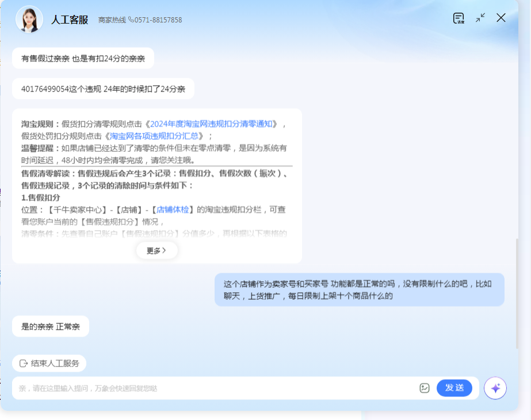Click the image upload icon in the input bar
531x420 pixels.
[425, 388]
